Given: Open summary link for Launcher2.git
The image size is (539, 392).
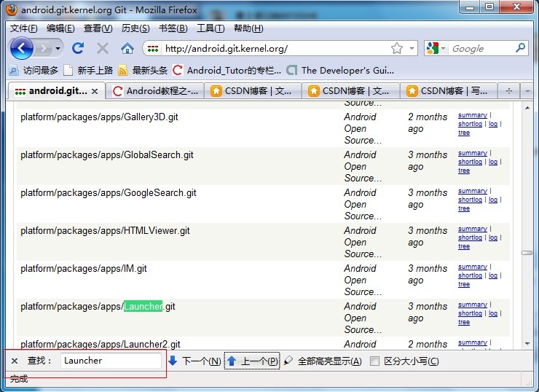Looking at the screenshot, I should [x=473, y=342].
